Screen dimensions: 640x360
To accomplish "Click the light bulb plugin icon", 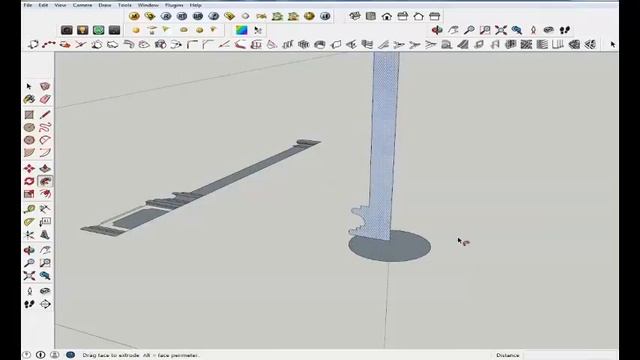I will pyautogui.click(x=83, y=30).
